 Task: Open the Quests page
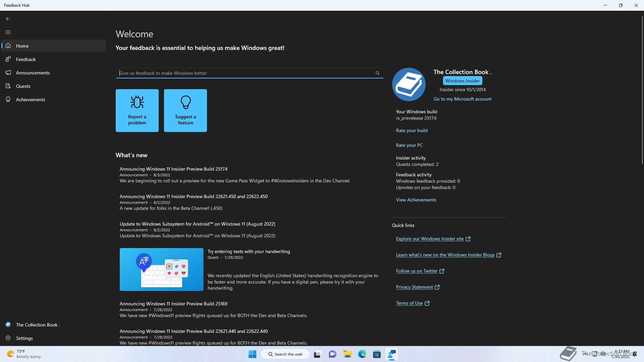pos(54,86)
